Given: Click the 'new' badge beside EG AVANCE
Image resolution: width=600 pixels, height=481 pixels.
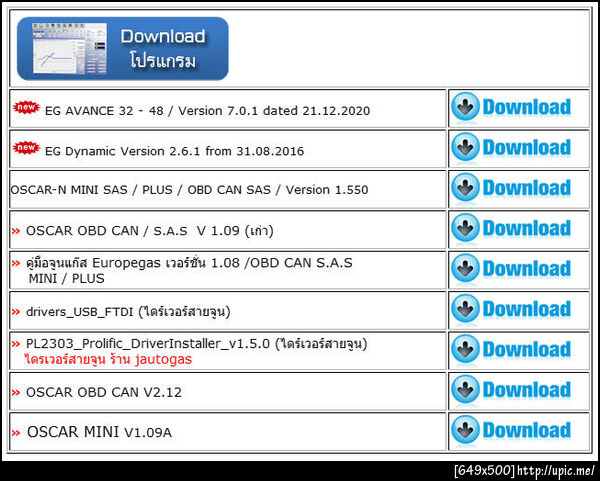Looking at the screenshot, I should 26,107.
